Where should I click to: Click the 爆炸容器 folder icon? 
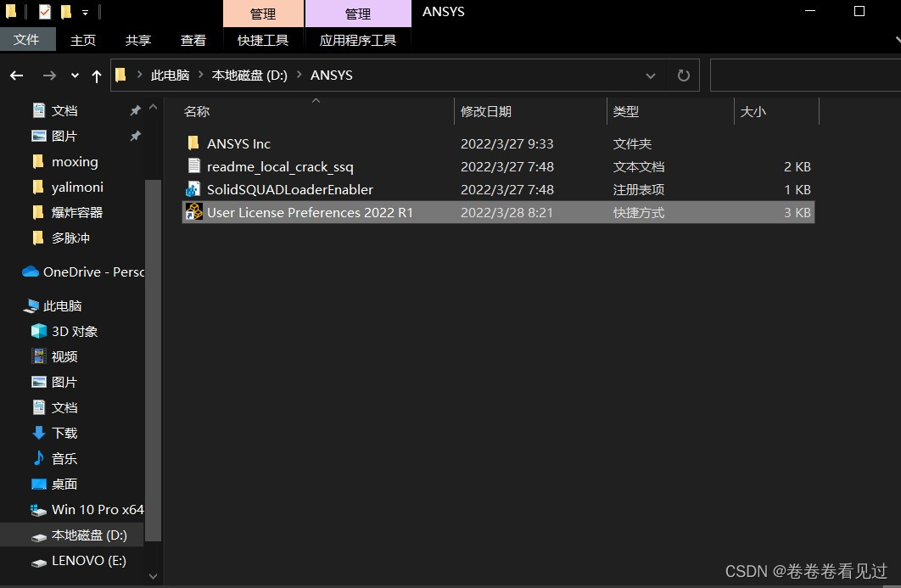click(38, 212)
